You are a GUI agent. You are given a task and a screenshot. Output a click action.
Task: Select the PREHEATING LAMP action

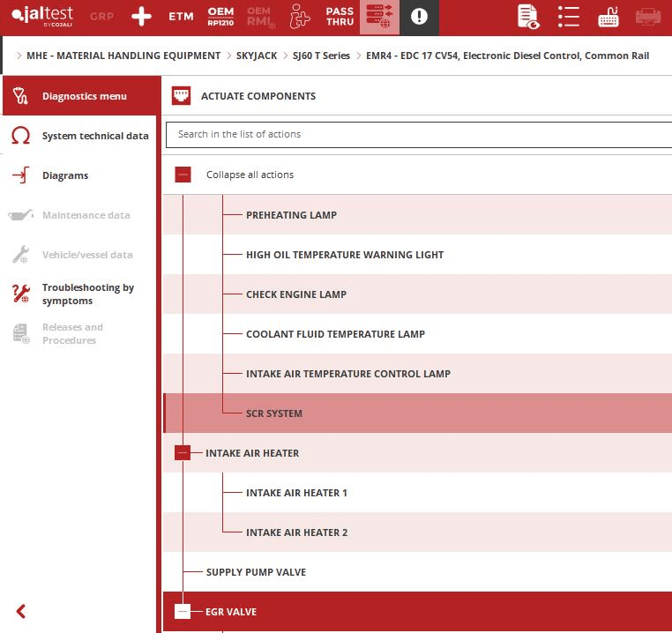(291, 215)
